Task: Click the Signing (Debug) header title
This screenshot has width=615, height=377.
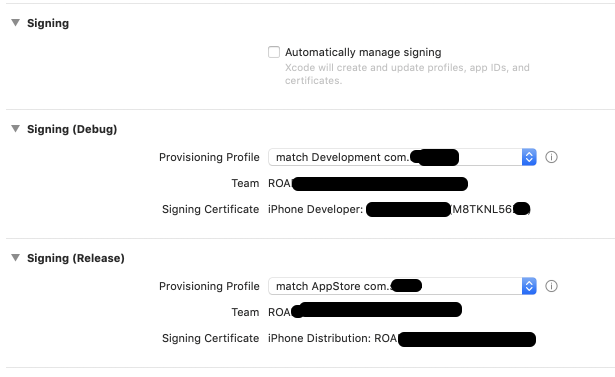Action: click(x=72, y=129)
